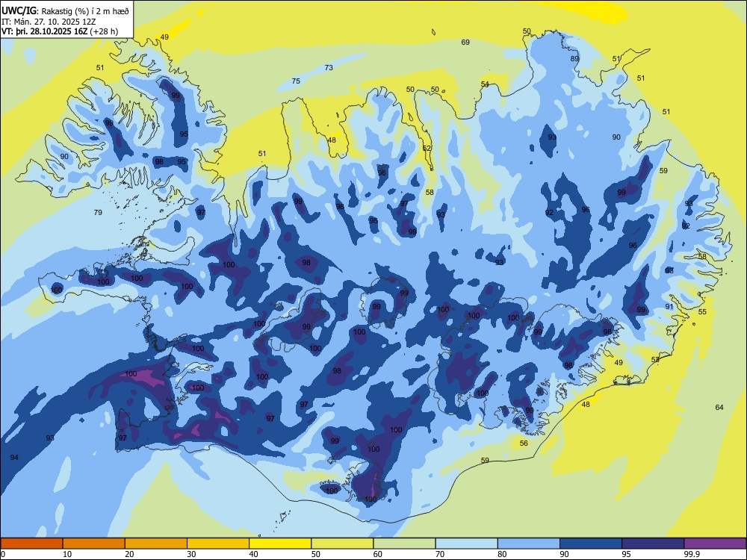Click the legend tick label 30
747x560 pixels.
click(x=191, y=554)
